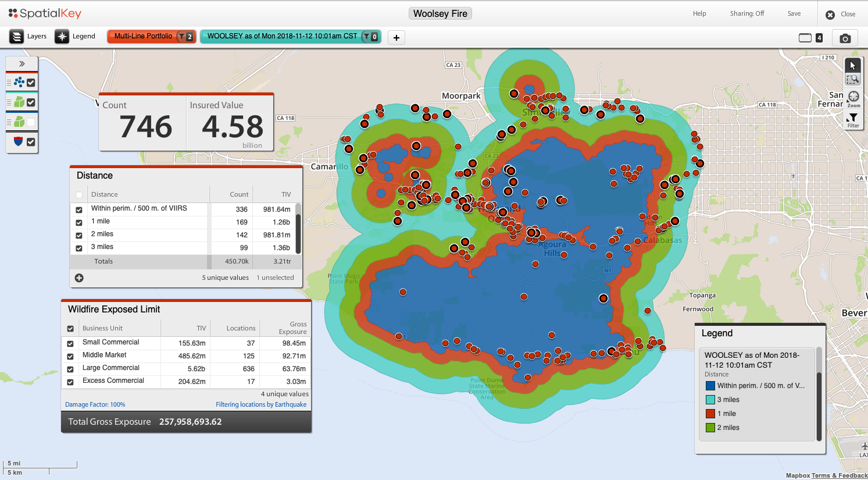
Task: Expand the layer sidebar with double chevron
Action: [22, 64]
